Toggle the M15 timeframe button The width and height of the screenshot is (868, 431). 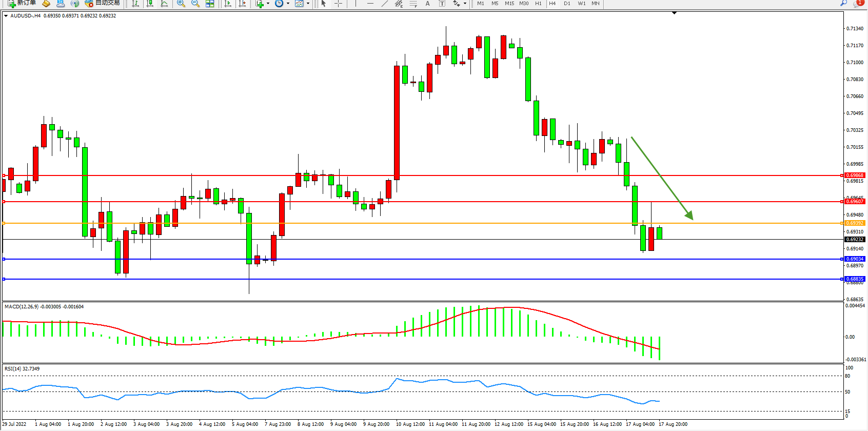pyautogui.click(x=509, y=4)
